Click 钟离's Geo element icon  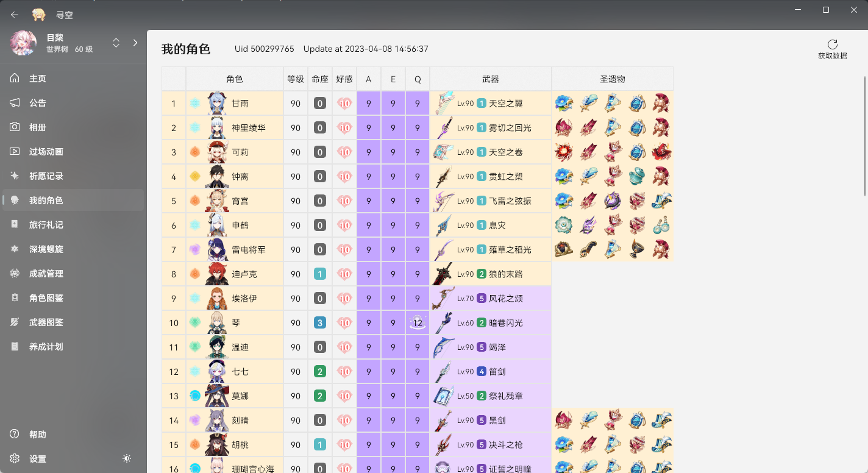click(x=195, y=177)
